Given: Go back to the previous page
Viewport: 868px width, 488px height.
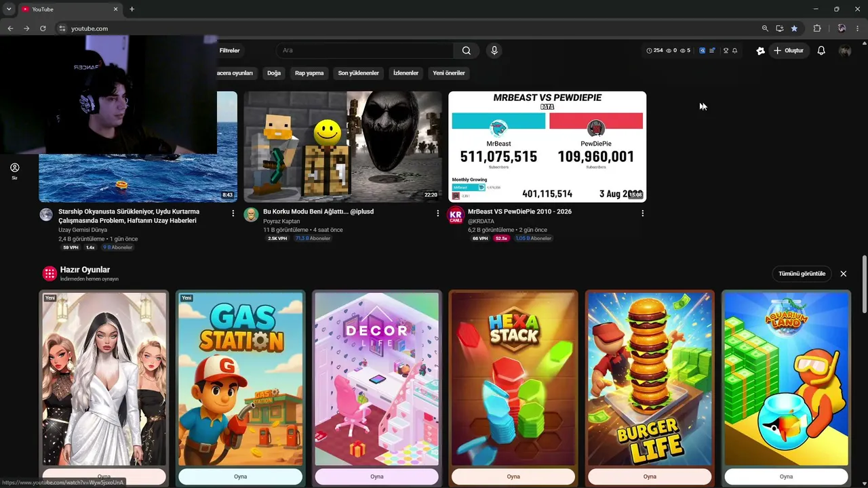Looking at the screenshot, I should point(10,28).
